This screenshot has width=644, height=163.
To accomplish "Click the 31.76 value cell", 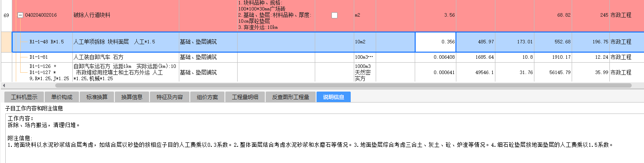I will 515,72.
